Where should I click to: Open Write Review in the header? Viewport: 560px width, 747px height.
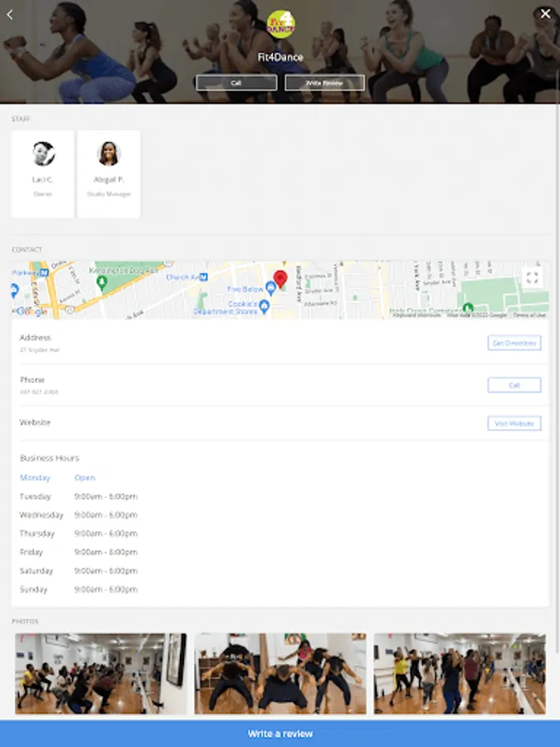tap(324, 82)
